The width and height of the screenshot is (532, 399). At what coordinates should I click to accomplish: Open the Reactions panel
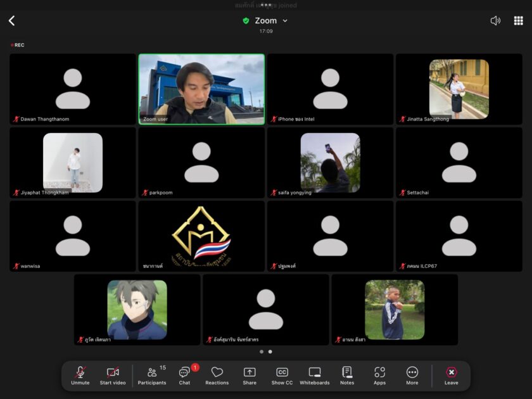[x=217, y=376]
